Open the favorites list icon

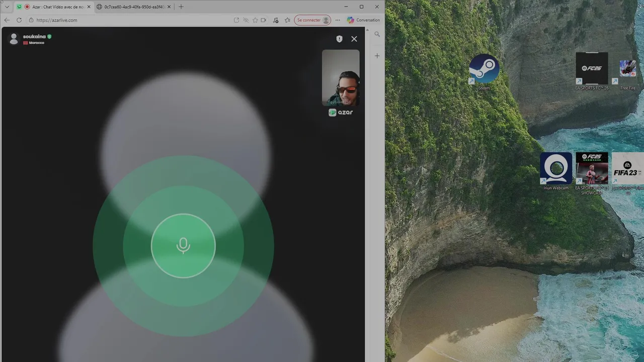point(287,20)
